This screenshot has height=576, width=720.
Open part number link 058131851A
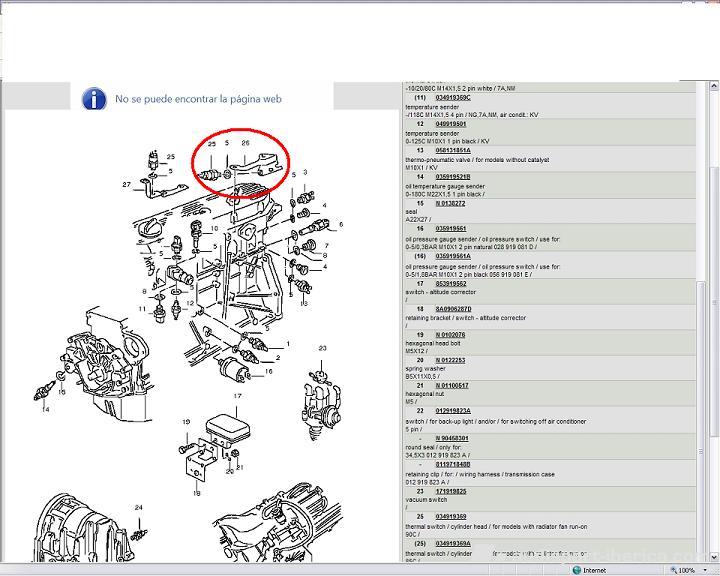453,150
